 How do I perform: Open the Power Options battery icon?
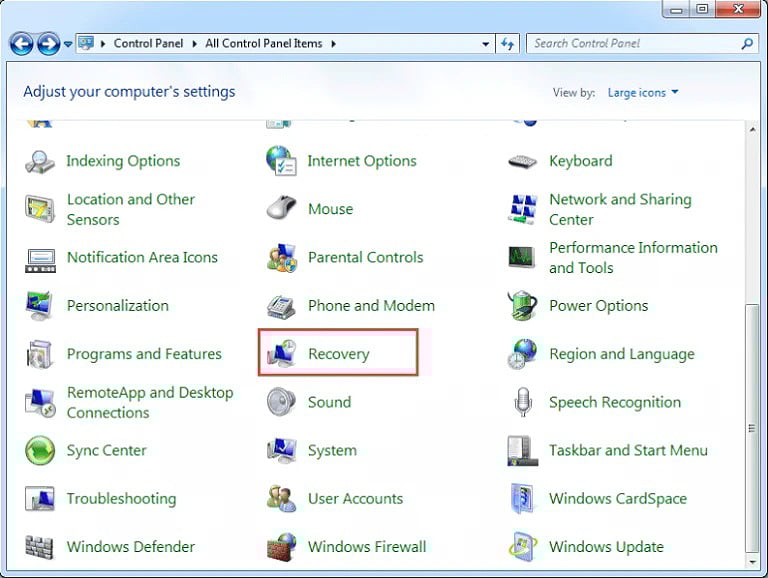523,305
